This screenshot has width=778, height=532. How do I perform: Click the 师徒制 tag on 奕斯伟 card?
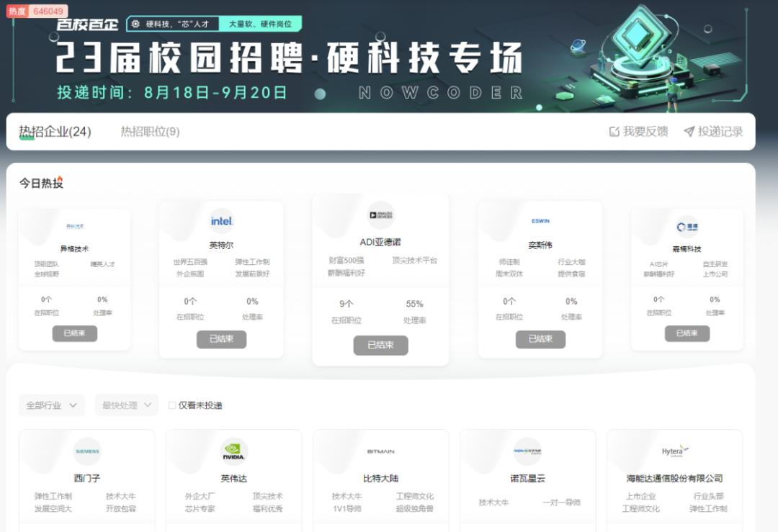point(509,262)
